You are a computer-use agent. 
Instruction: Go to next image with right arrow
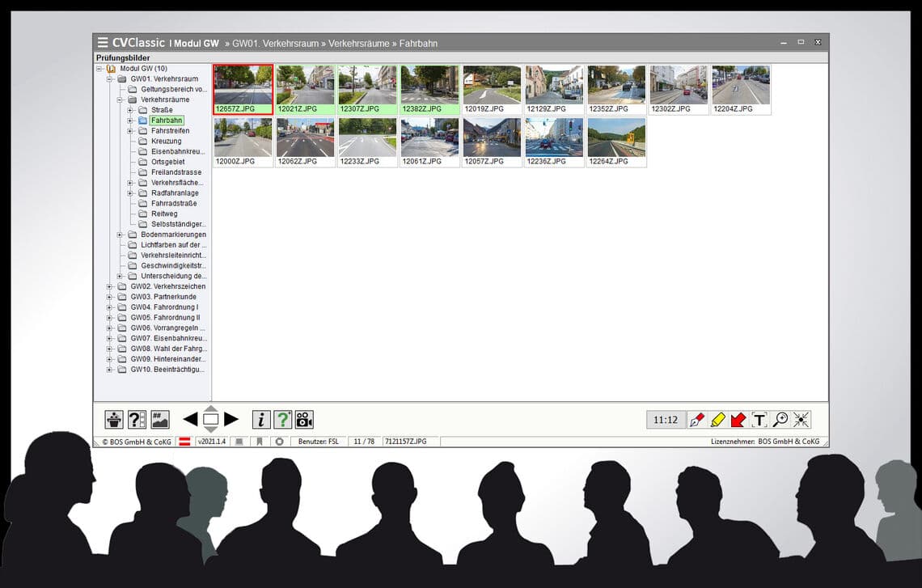(x=231, y=419)
